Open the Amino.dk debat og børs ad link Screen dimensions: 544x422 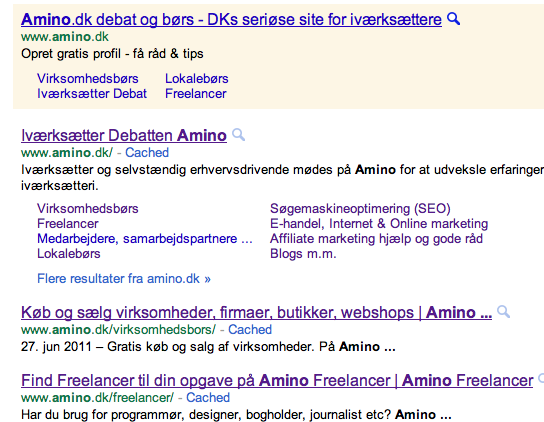point(231,19)
